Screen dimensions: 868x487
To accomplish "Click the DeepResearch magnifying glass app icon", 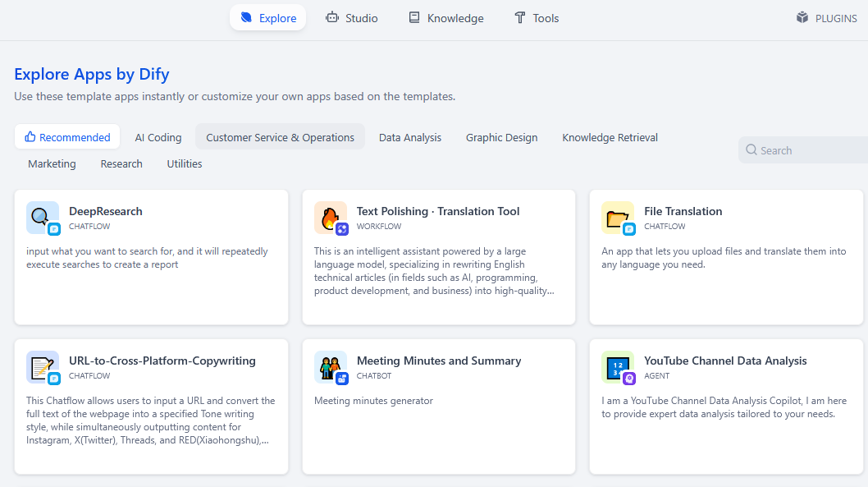I will click(x=43, y=218).
